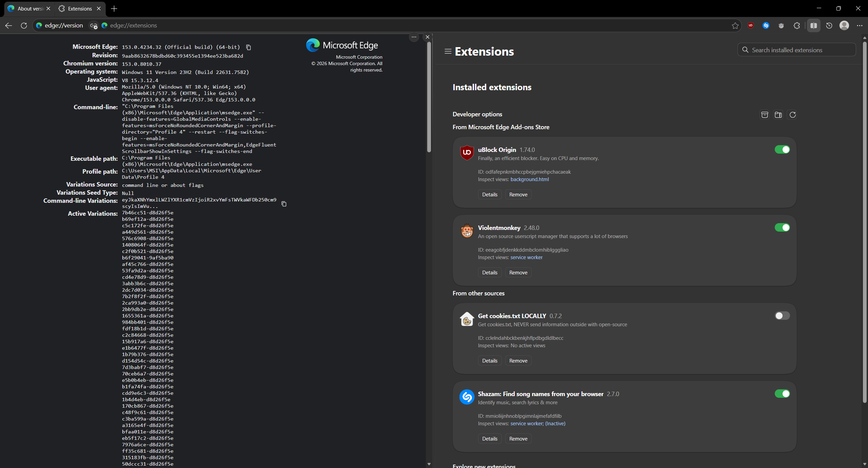This screenshot has height=468, width=868.
Task: Open the left split pane more options
Action: 414,37
